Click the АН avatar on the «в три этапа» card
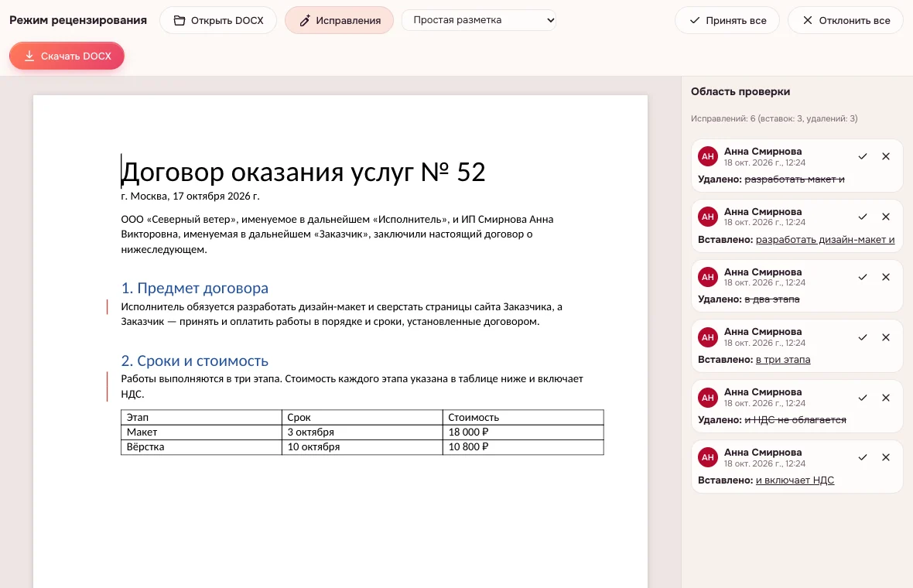The width and height of the screenshot is (913, 588). point(707,337)
